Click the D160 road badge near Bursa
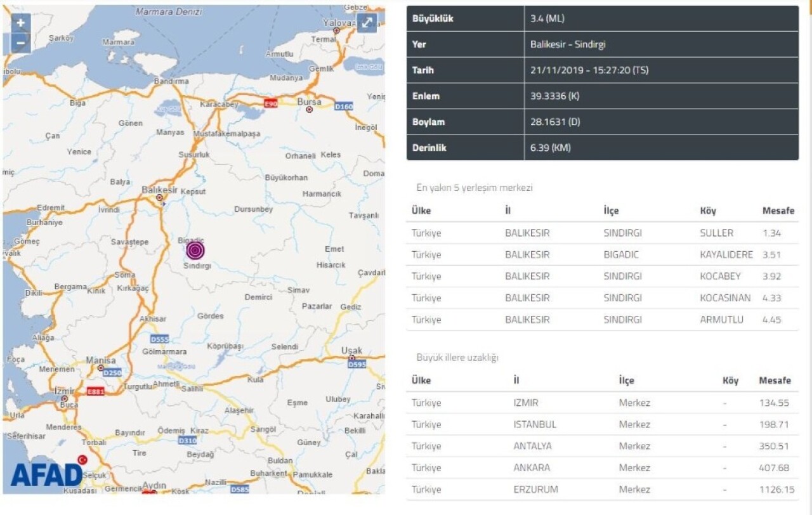 343,107
